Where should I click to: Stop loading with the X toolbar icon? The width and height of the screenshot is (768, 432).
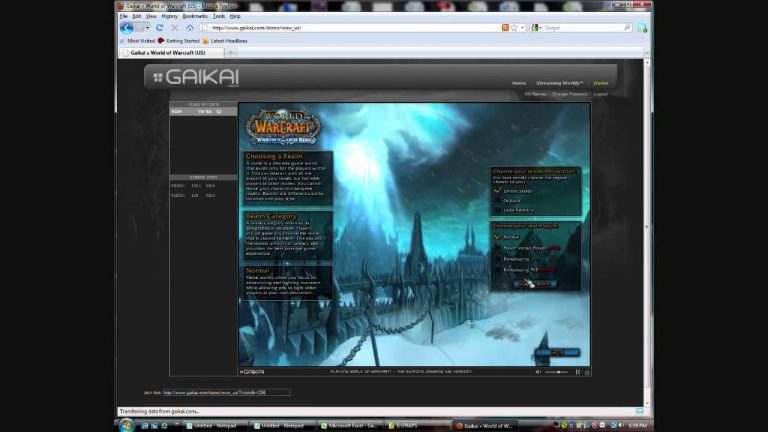coord(175,28)
